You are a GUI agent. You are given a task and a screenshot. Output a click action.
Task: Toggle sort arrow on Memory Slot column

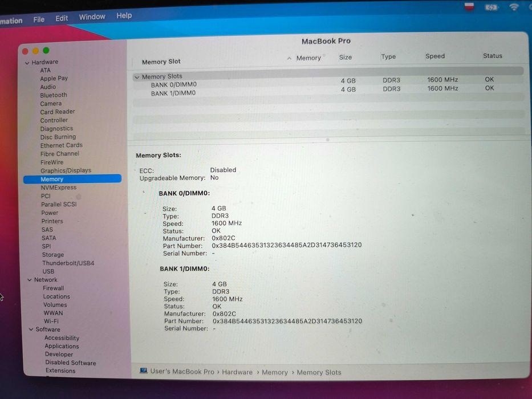click(x=289, y=58)
